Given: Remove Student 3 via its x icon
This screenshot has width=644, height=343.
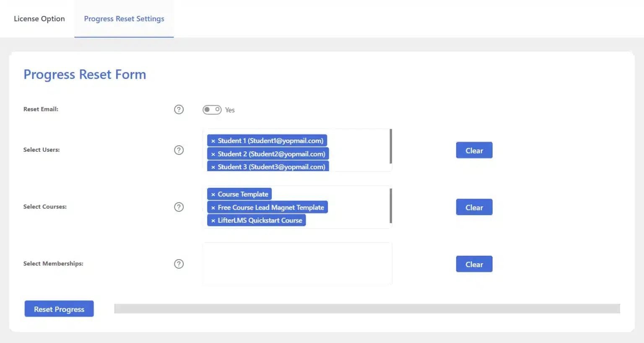Looking at the screenshot, I should 213,167.
